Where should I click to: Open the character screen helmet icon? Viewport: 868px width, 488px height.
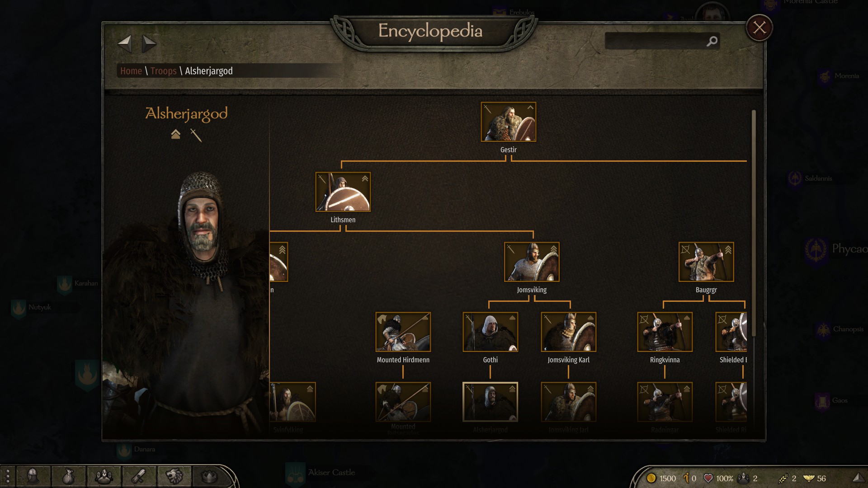click(33, 476)
